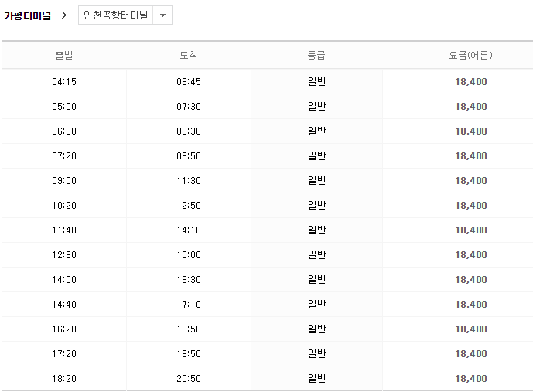Click the 14:10 arrival time cell
Screen dimensions: 533x392
point(189,230)
